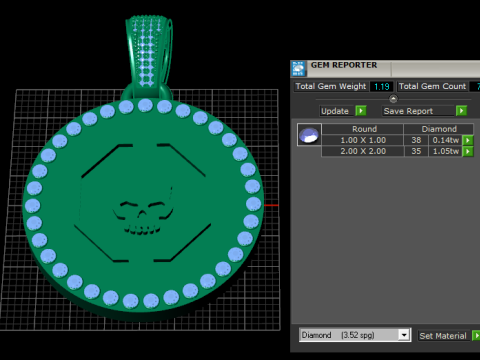480x360 pixels.
Task: Collapse panel with the small up-arrow handle
Action: 393,99
